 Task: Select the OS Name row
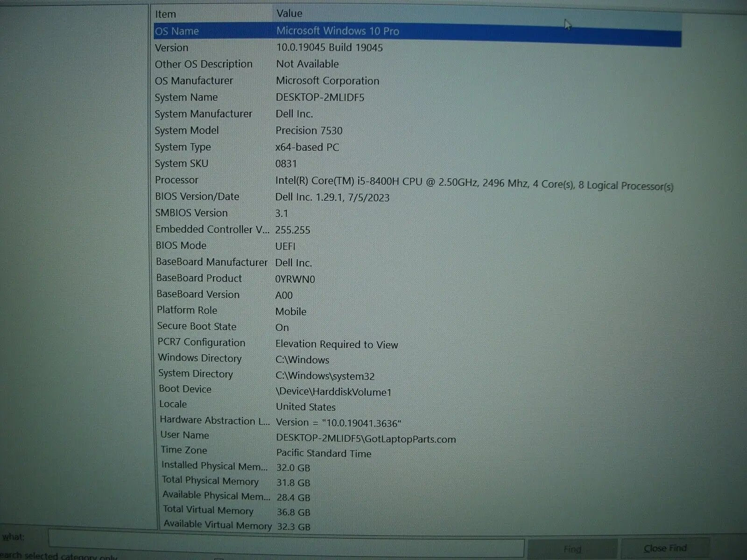click(x=417, y=34)
